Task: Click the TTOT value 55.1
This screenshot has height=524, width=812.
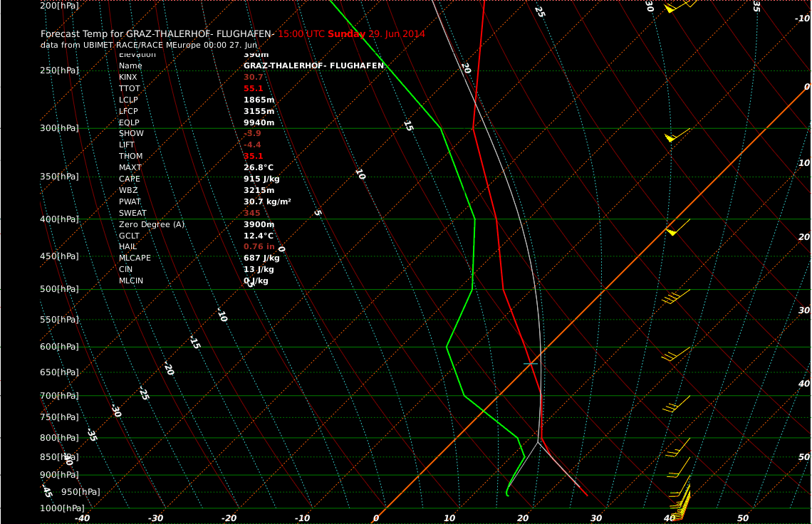Action: [x=254, y=88]
